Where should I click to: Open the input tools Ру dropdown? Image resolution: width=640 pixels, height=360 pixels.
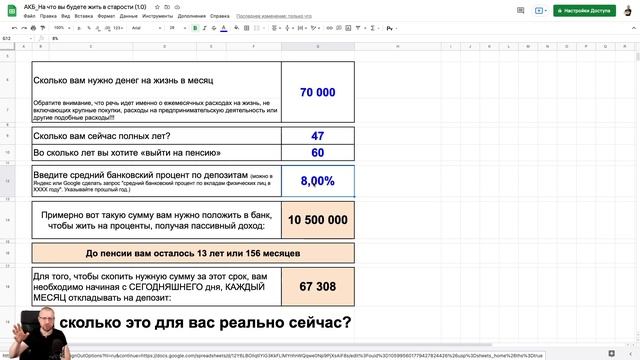391,28
